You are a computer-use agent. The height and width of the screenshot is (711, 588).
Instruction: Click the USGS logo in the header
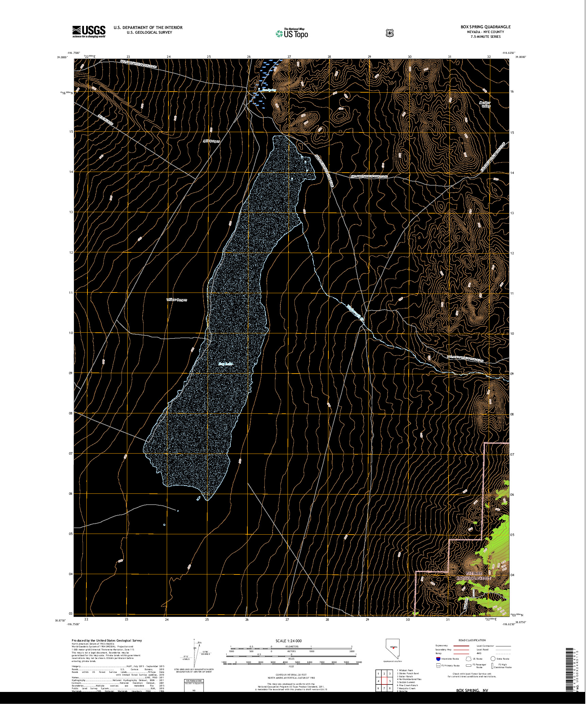pos(89,32)
